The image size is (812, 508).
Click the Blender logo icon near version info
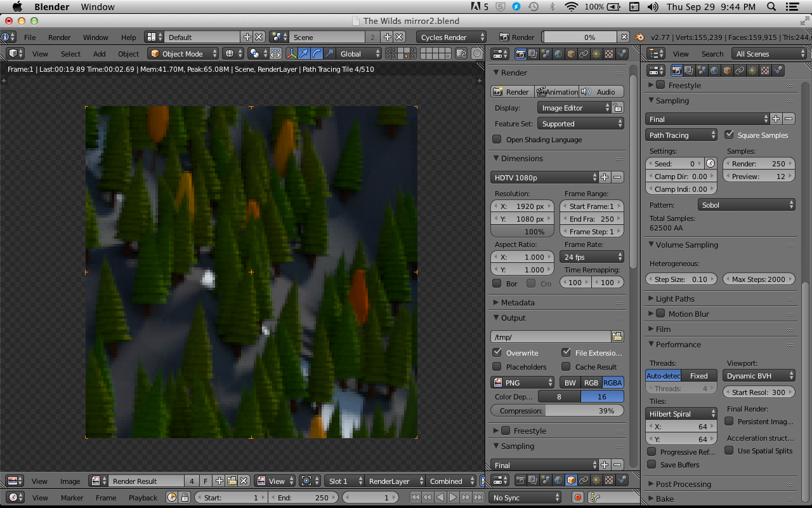(x=639, y=37)
